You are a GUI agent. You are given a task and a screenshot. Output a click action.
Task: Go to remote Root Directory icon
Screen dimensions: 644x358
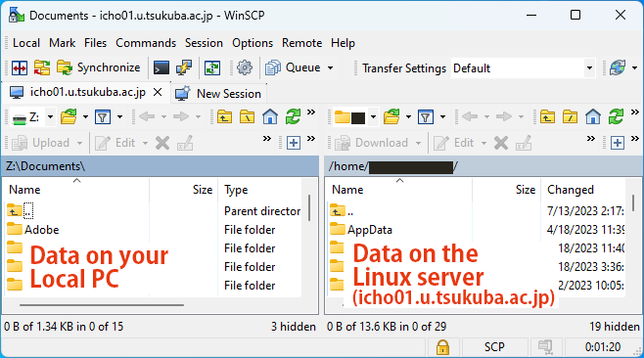pos(570,117)
